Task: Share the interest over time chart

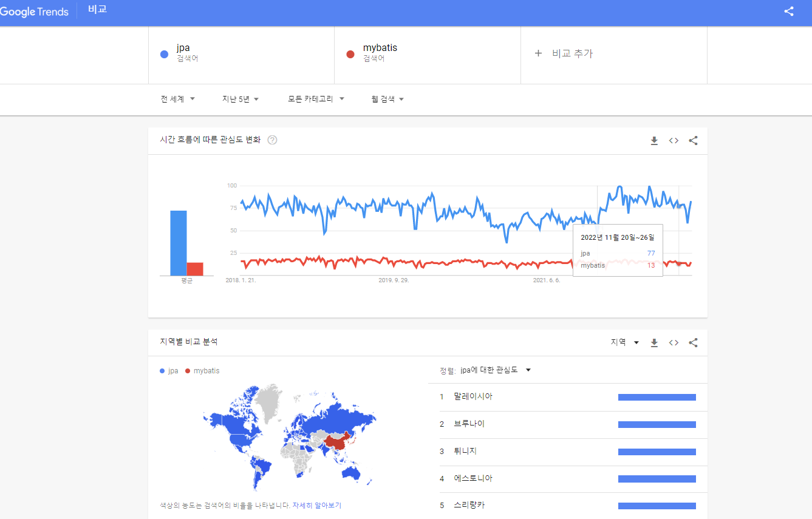Action: click(x=693, y=141)
